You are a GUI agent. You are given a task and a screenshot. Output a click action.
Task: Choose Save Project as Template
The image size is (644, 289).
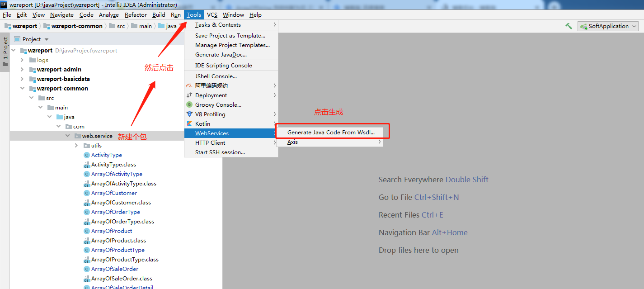coord(231,36)
